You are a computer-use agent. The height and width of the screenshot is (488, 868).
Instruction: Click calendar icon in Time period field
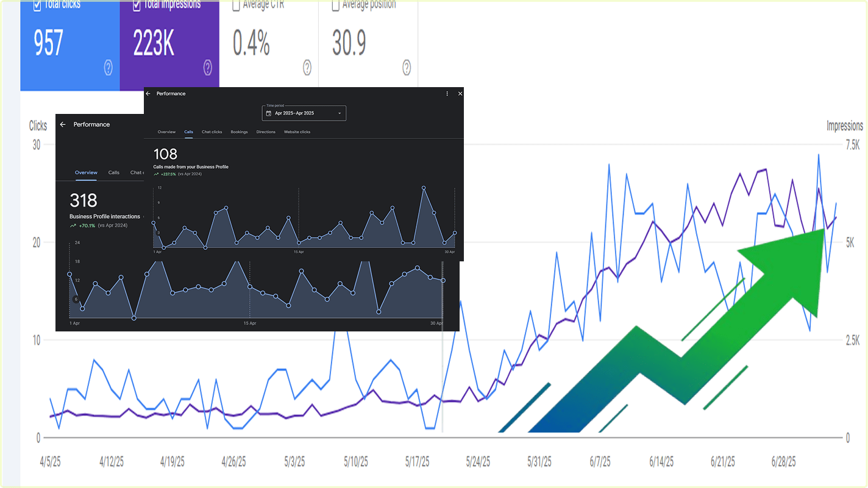click(269, 113)
